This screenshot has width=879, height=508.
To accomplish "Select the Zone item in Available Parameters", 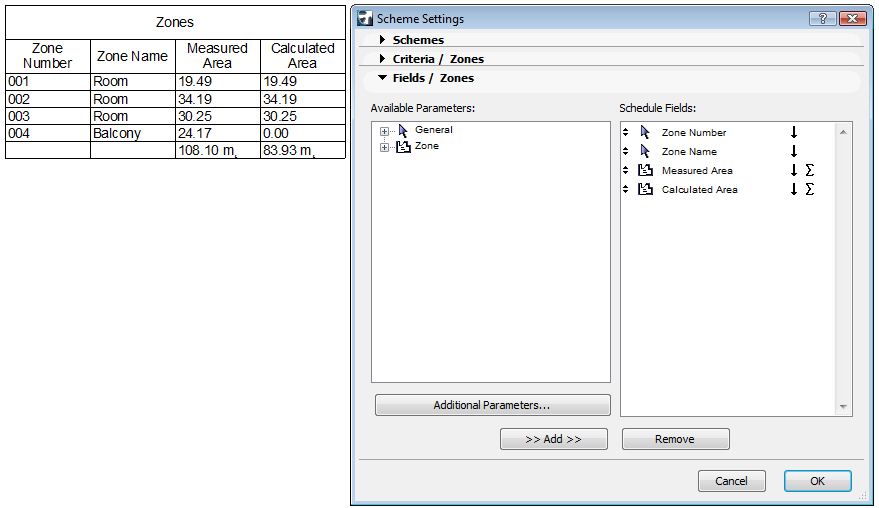I will (427, 146).
